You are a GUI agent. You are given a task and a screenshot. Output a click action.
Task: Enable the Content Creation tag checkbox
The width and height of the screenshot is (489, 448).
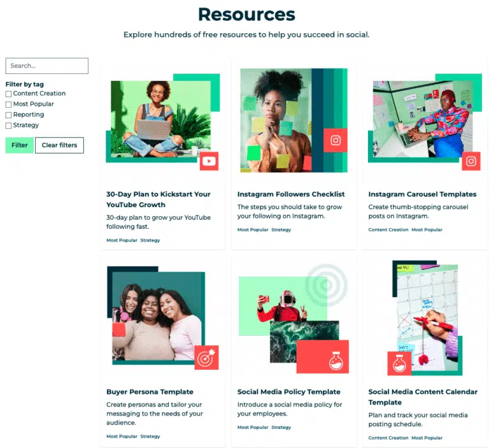click(x=8, y=94)
